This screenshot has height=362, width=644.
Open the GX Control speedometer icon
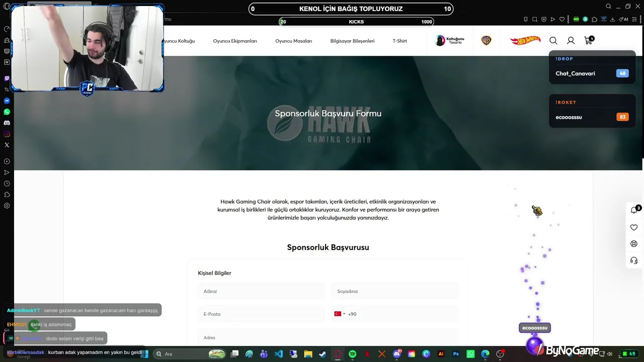(x=7, y=29)
